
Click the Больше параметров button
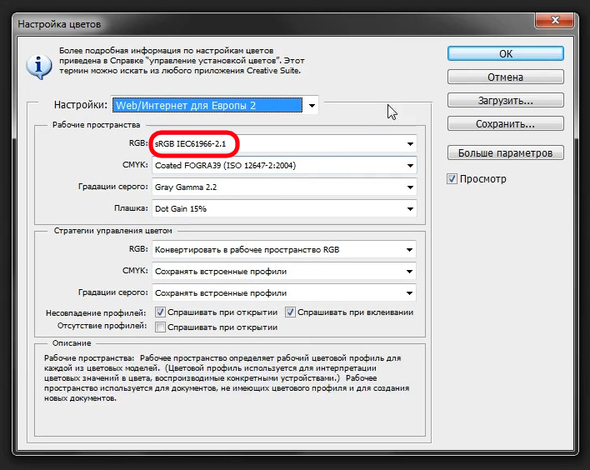tap(505, 153)
